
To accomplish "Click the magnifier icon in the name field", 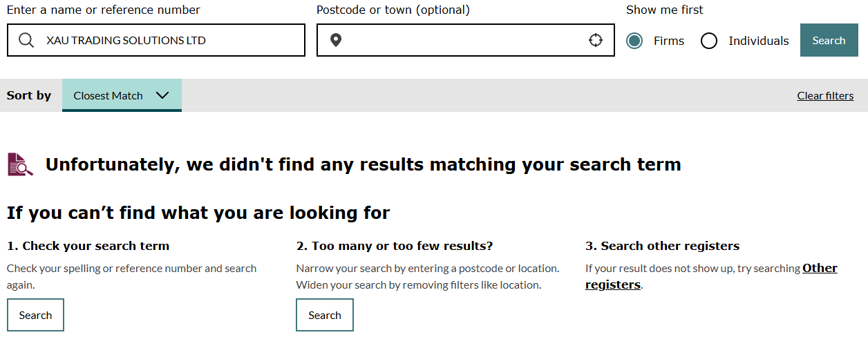I will click(26, 40).
